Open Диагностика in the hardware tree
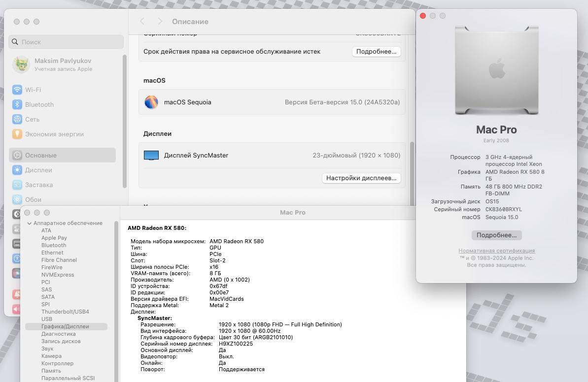This screenshot has height=382, width=588. coord(59,334)
